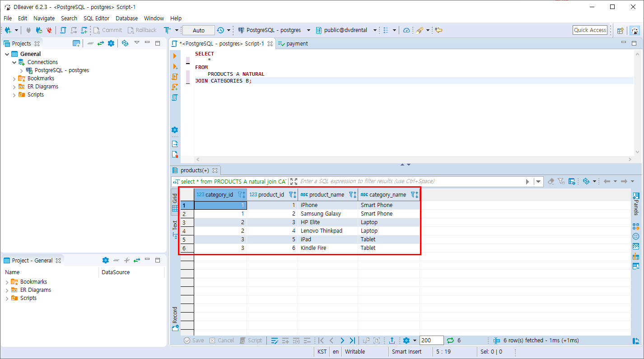Open the dashboard gauge icon in toolbar
The image size is (644, 359).
406,30
